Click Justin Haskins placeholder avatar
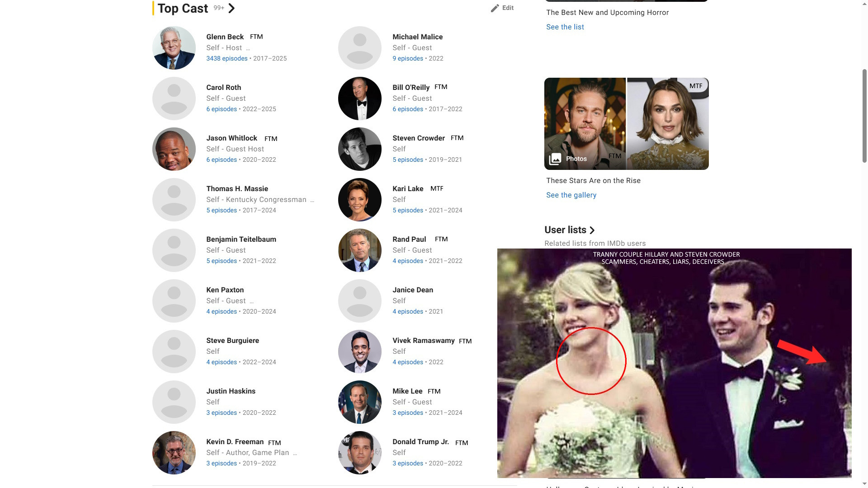This screenshot has width=868, height=488. click(174, 402)
